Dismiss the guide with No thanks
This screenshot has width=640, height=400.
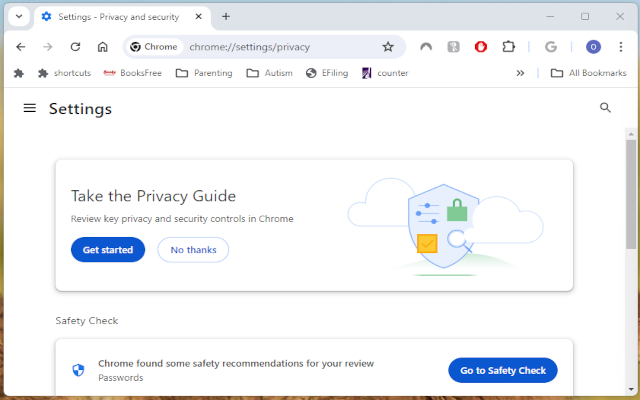(193, 250)
